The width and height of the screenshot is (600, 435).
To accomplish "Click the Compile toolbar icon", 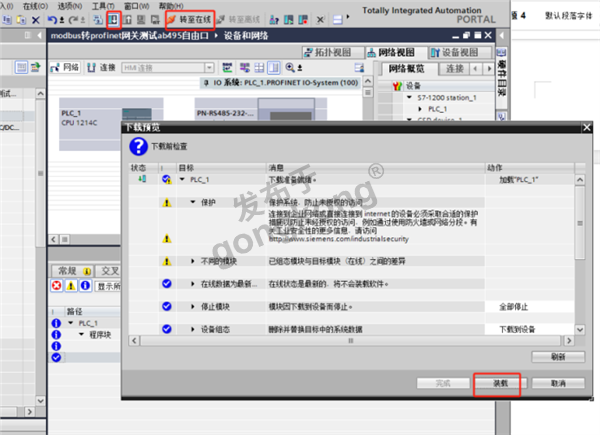I will coord(98,20).
